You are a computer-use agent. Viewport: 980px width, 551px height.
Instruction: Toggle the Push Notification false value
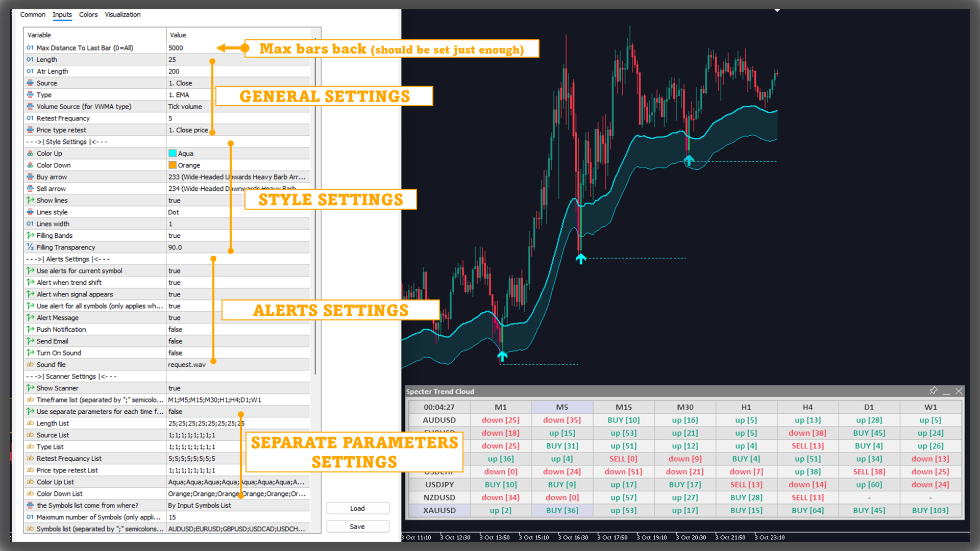click(175, 330)
